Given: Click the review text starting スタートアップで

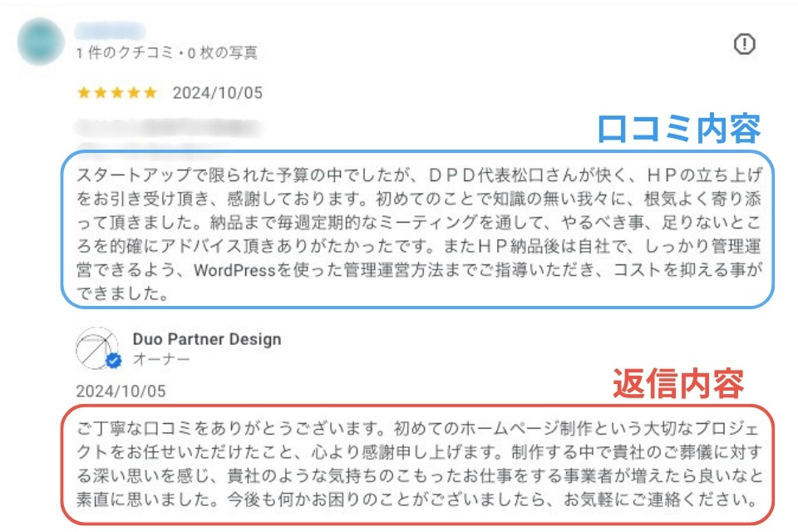Looking at the screenshot, I should click(x=416, y=224).
